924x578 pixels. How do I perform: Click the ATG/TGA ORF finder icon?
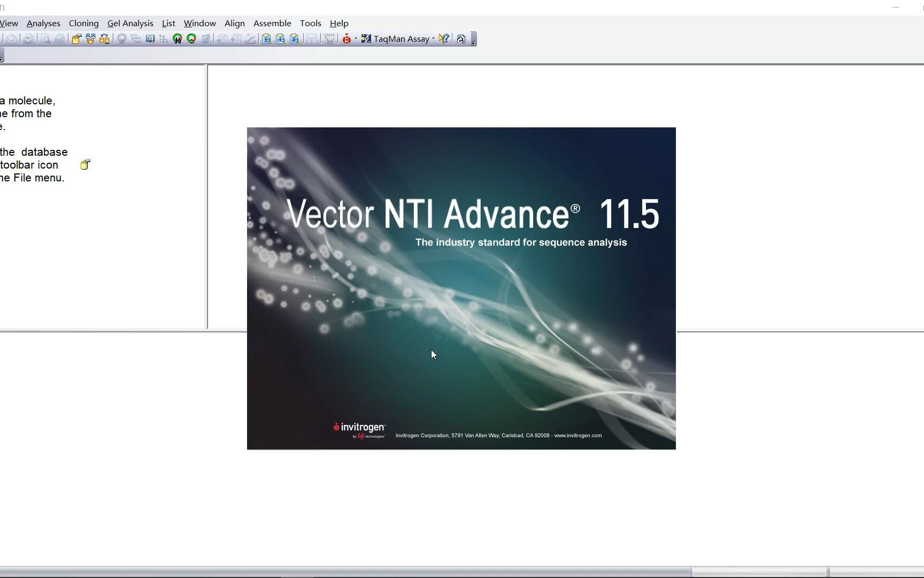[136, 39]
